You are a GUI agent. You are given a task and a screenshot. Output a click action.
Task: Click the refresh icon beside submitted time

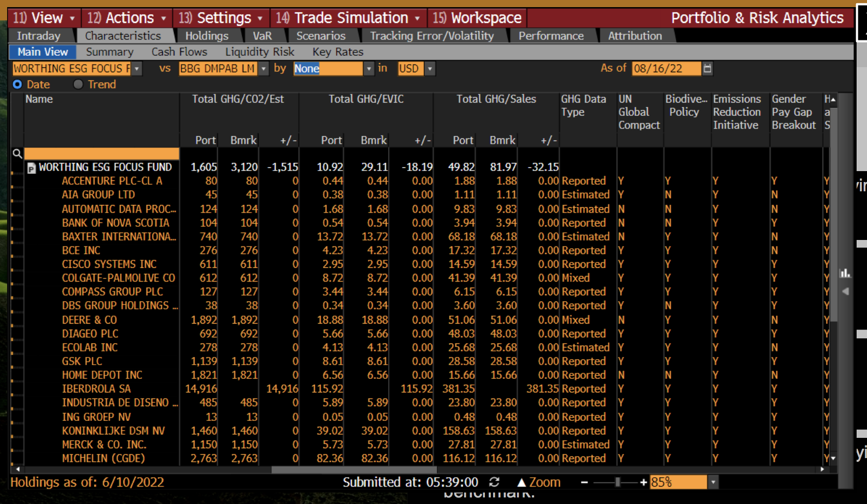click(494, 482)
